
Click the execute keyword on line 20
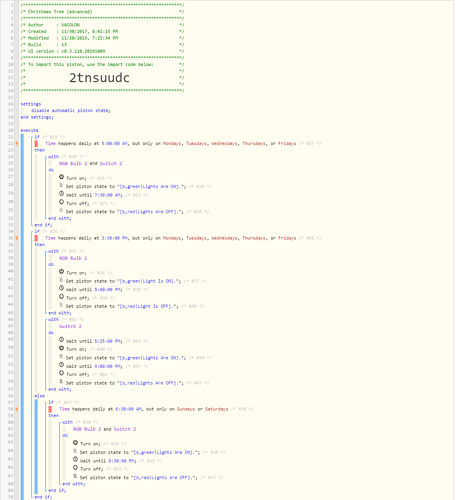29,130
